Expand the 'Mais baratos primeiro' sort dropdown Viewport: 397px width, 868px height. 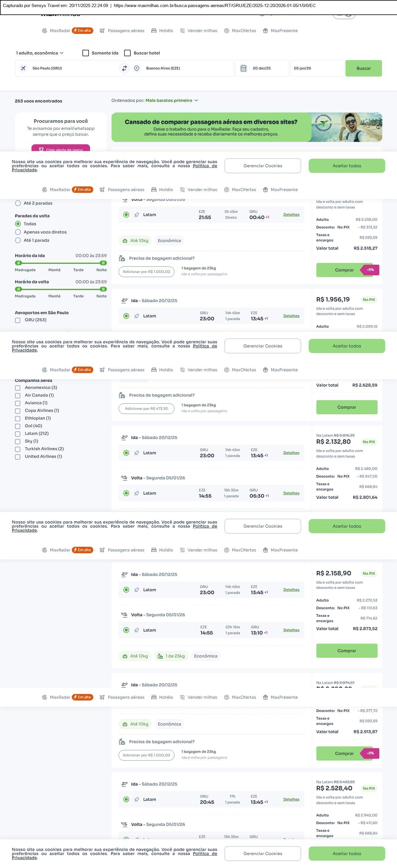[172, 100]
